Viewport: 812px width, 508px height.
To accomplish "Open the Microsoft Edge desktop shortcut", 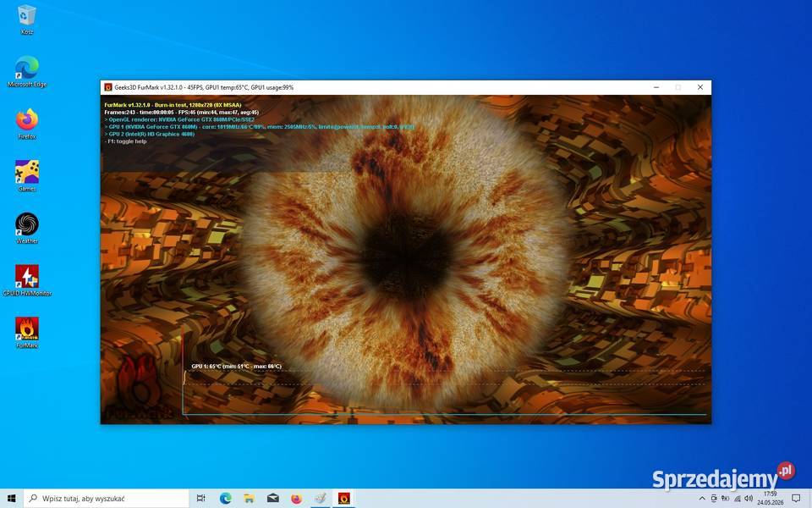I will (27, 71).
